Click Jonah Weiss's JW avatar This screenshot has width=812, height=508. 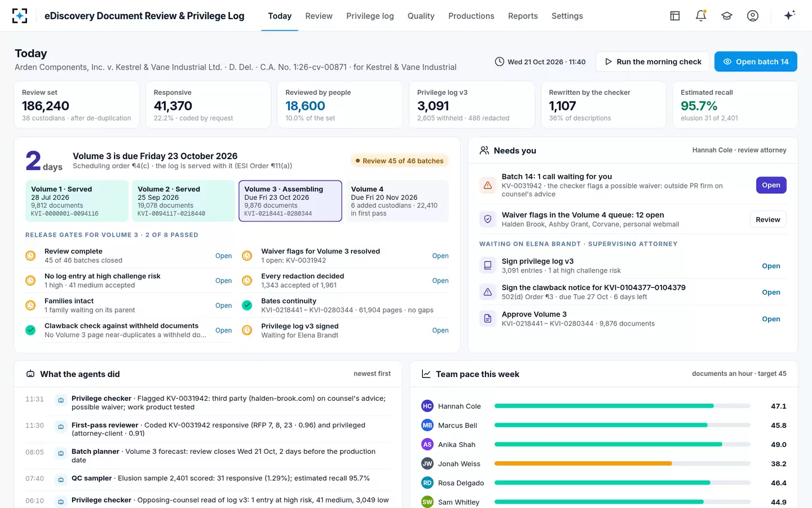(x=427, y=463)
